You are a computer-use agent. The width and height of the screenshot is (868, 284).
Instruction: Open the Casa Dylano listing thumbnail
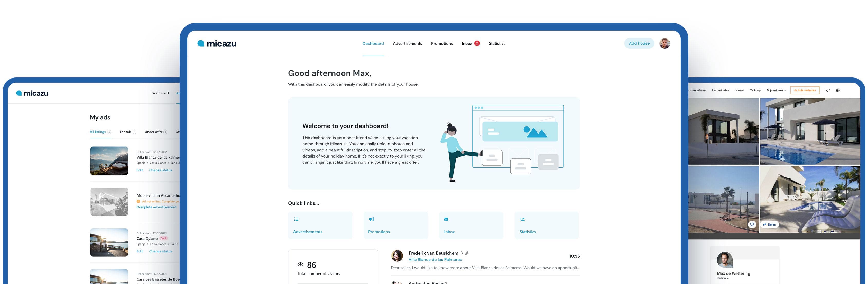coord(109,242)
